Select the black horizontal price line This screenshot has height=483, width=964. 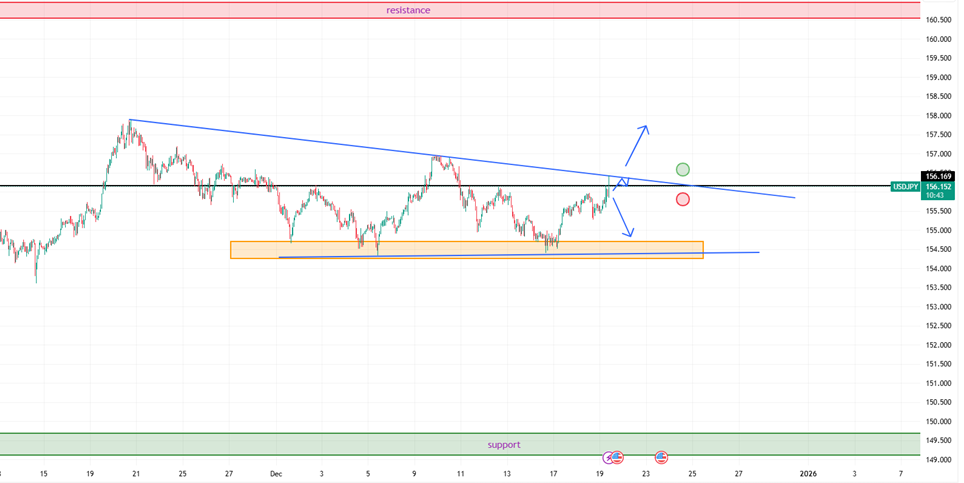point(300,186)
